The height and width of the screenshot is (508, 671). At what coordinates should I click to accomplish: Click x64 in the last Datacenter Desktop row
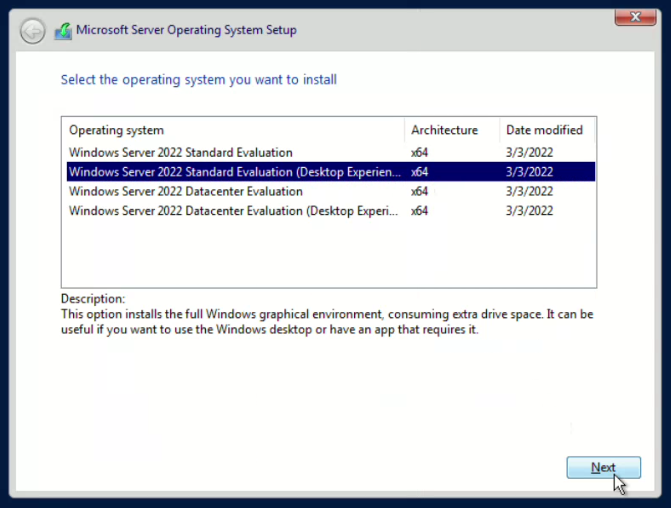coord(420,211)
